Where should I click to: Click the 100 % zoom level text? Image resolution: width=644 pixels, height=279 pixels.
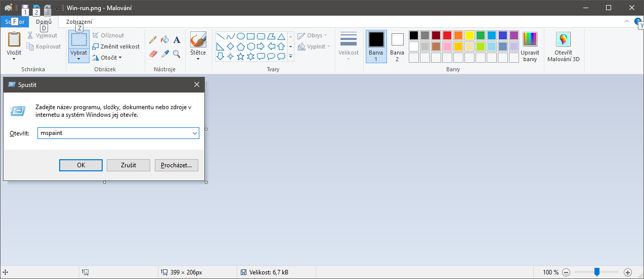click(550, 272)
